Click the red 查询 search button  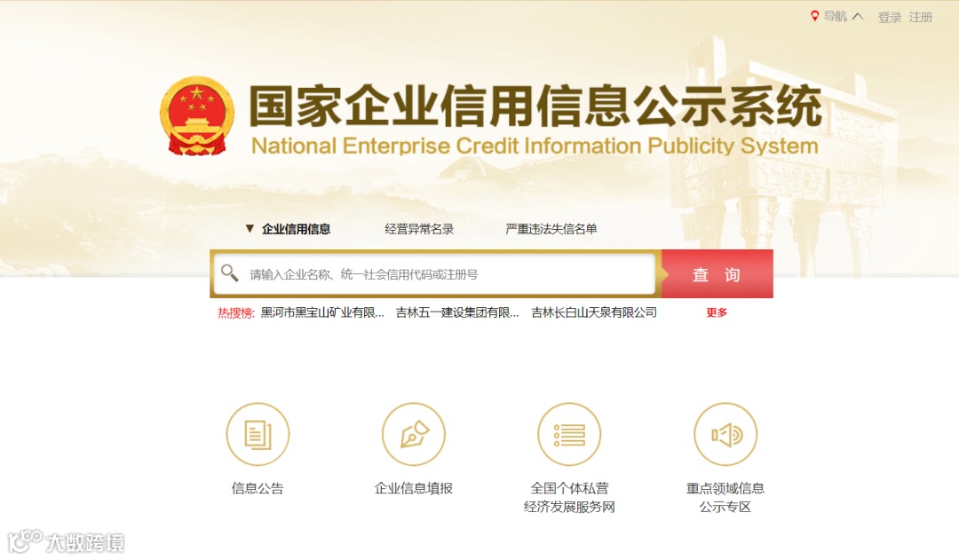click(717, 274)
